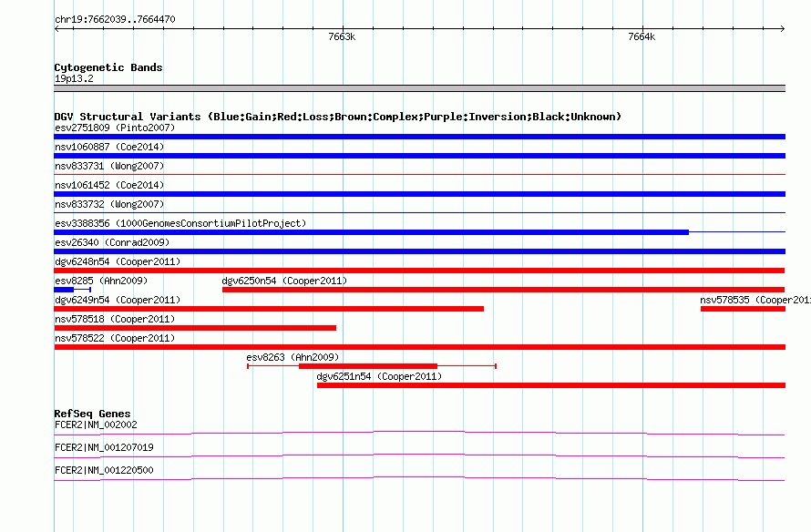The width and height of the screenshot is (811, 532).
Task: Click the magenta FCER2|NM_002002 transcript line
Action: (419, 434)
